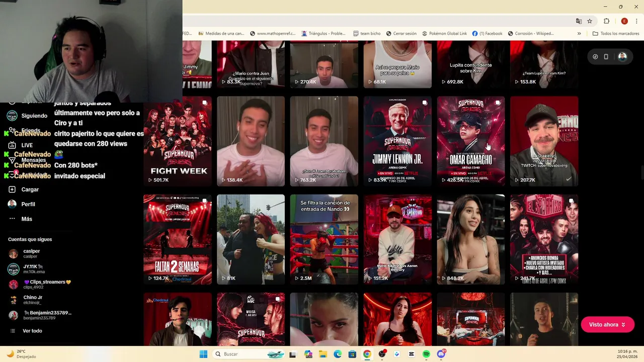Open the Omar Camacho video thumbnail
This screenshot has height=362, width=644.
[x=471, y=141]
